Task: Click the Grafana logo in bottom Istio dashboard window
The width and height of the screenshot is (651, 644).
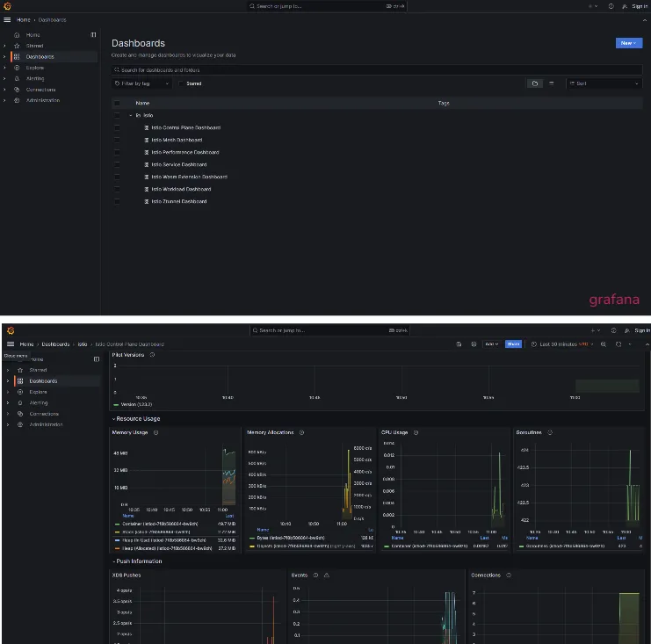Action: pyautogui.click(x=11, y=330)
